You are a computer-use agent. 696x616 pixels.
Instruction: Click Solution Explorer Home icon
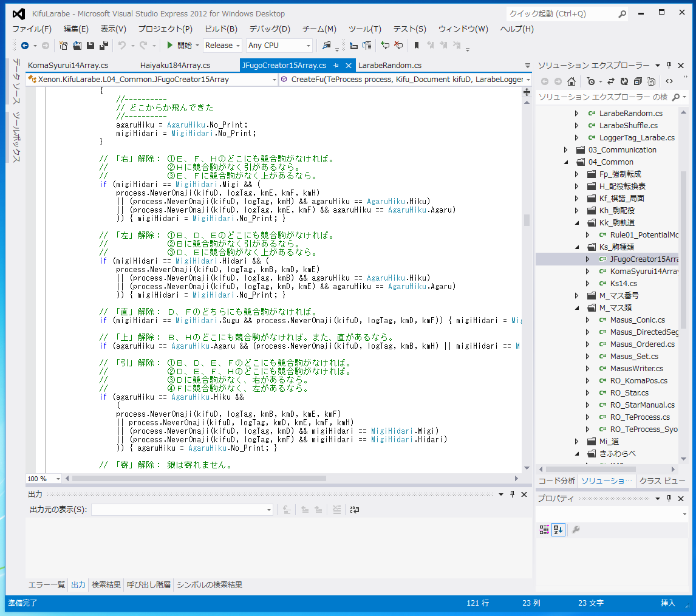coord(571,81)
